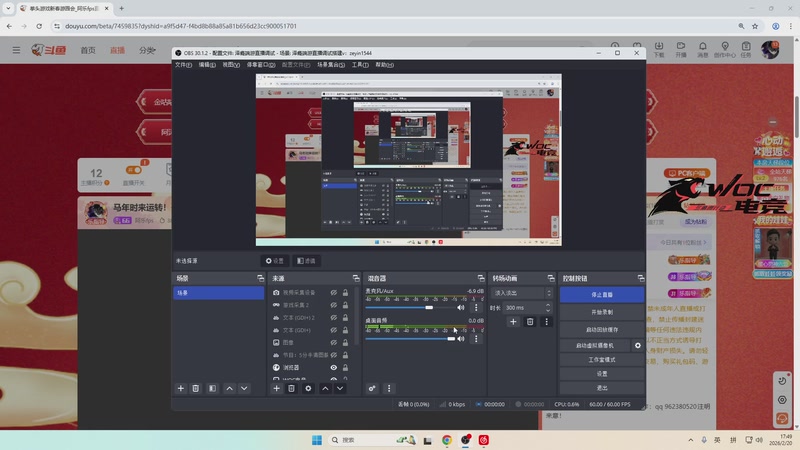Toggle lock on 图像 source
The image size is (800, 450).
[x=346, y=342]
